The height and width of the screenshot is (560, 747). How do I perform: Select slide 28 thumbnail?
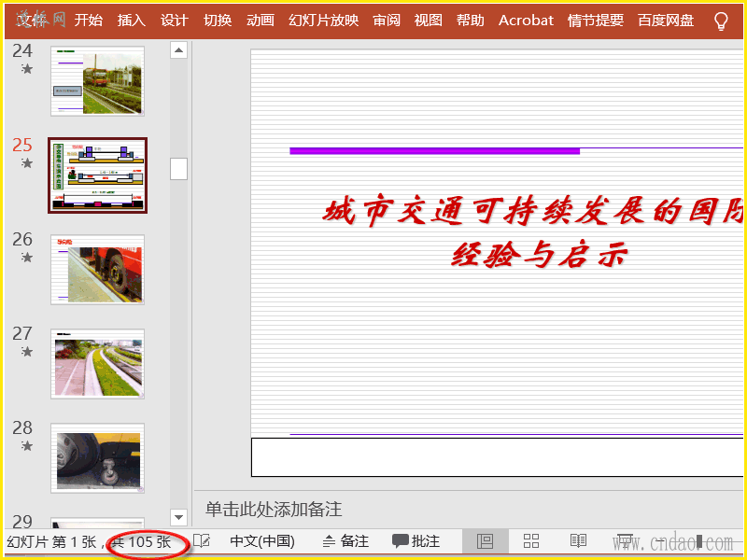pyautogui.click(x=98, y=458)
